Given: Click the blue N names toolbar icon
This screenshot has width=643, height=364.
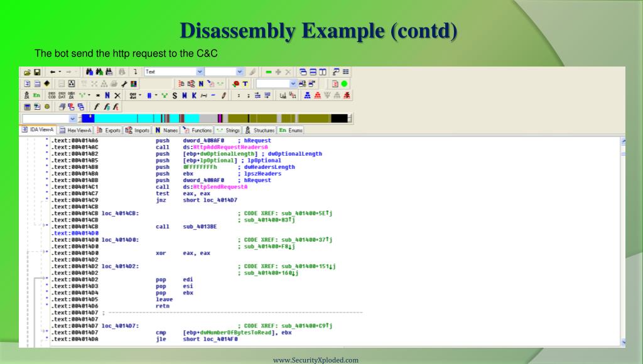Looking at the screenshot, I should pyautogui.click(x=201, y=83).
